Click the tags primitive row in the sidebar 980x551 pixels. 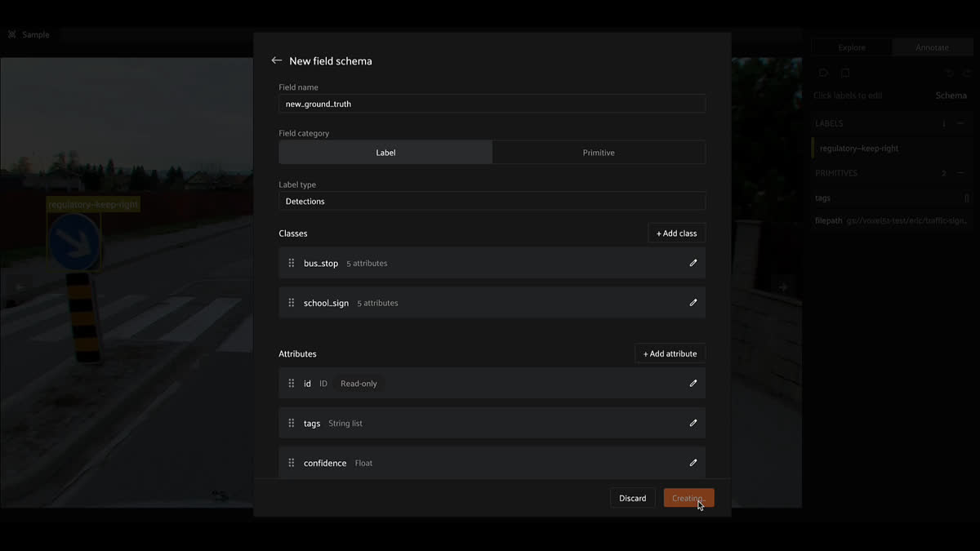pos(893,198)
